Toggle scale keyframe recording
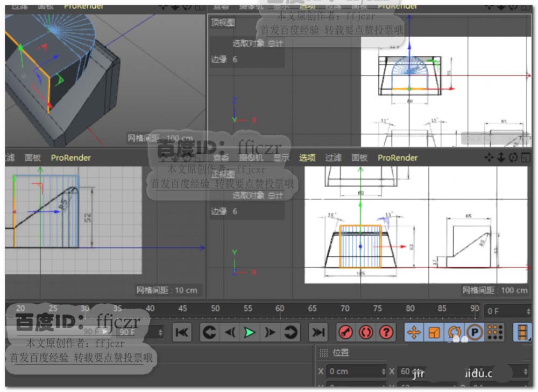The width and height of the screenshot is (538, 392). pos(434,333)
